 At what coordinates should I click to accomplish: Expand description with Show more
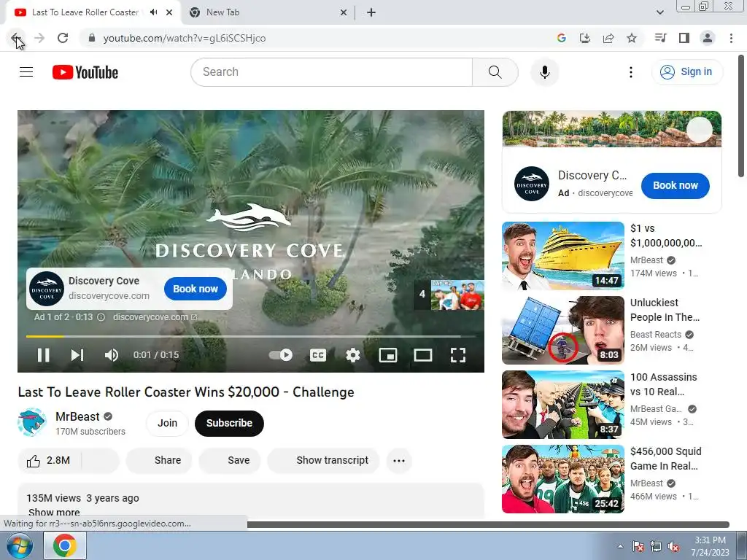[x=54, y=513]
